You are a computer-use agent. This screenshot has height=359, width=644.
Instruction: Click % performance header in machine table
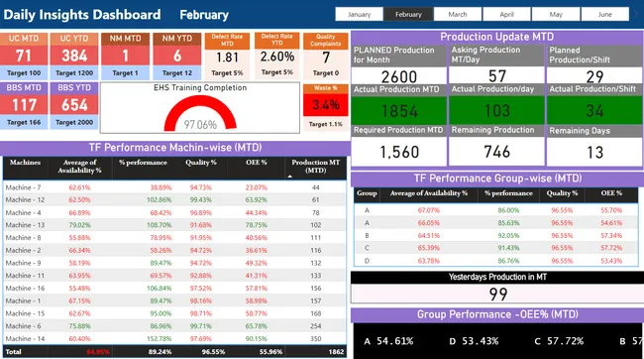click(143, 163)
